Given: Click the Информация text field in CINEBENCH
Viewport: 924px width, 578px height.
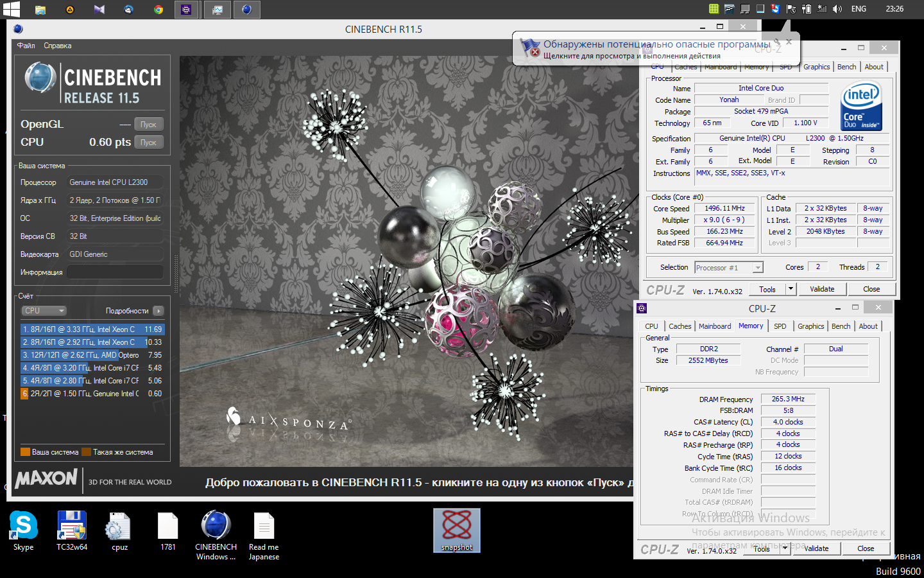Looking at the screenshot, I should coord(116,272).
